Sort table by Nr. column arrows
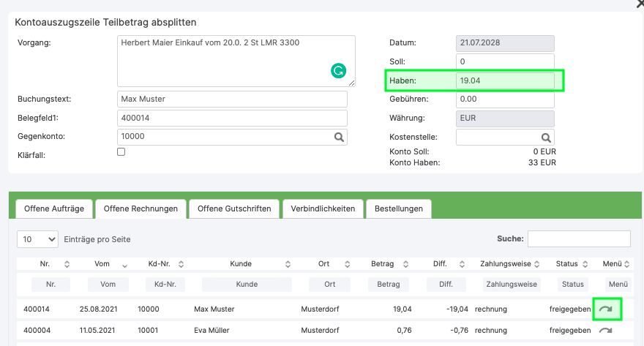 tap(67, 264)
